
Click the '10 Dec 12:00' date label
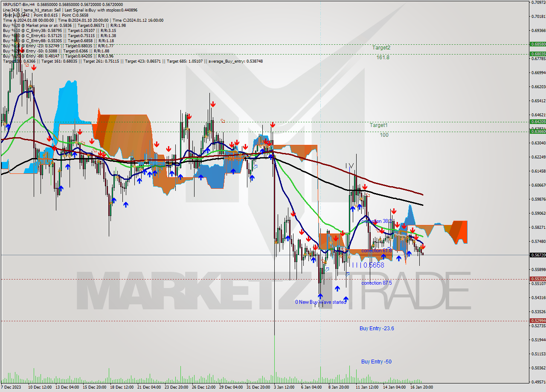coord(40,387)
